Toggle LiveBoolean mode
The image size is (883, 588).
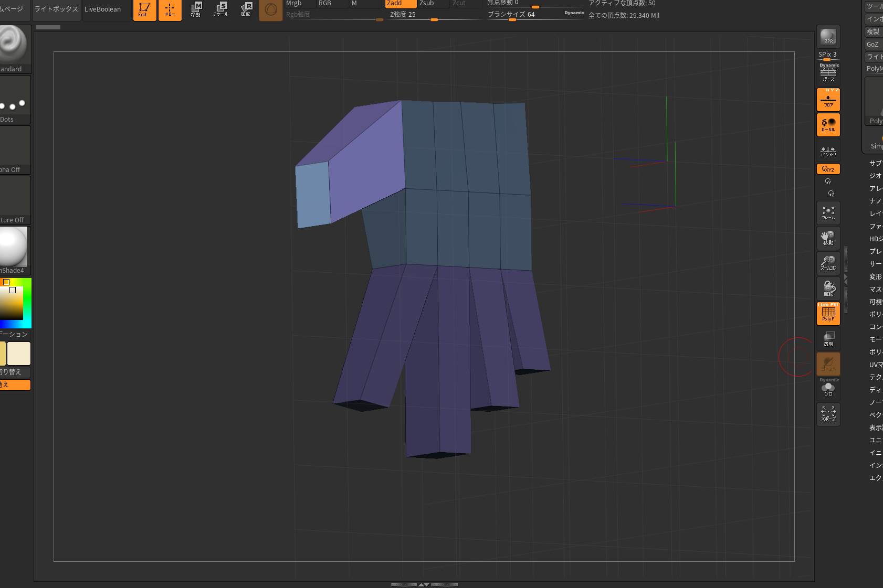(103, 9)
